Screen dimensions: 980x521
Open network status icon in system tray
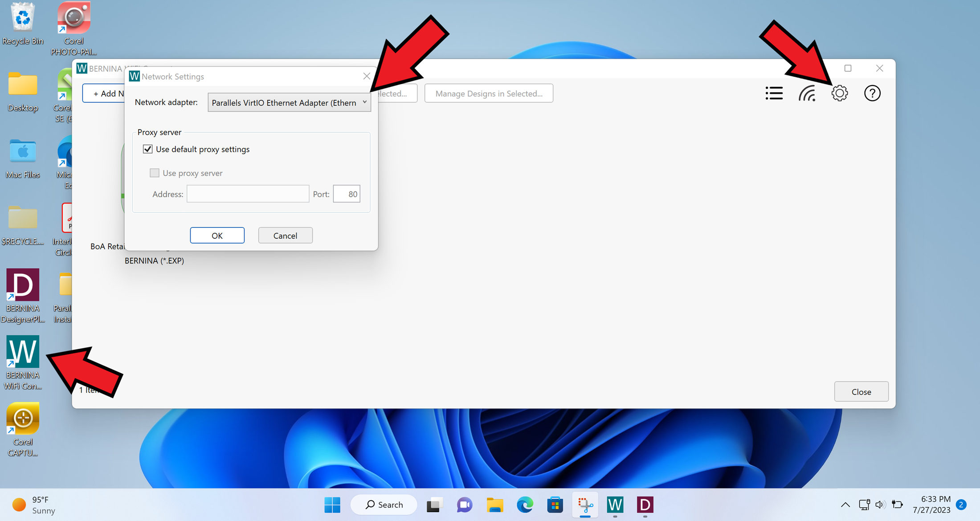864,505
